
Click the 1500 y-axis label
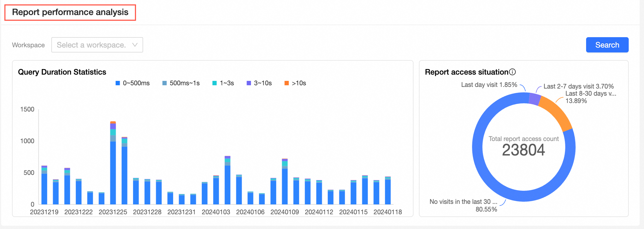pyautogui.click(x=27, y=109)
